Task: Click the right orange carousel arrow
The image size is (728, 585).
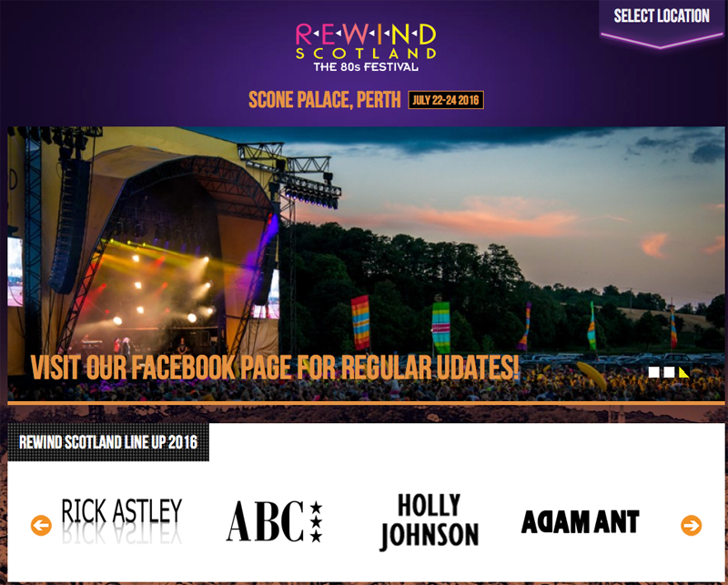Action: point(692,526)
